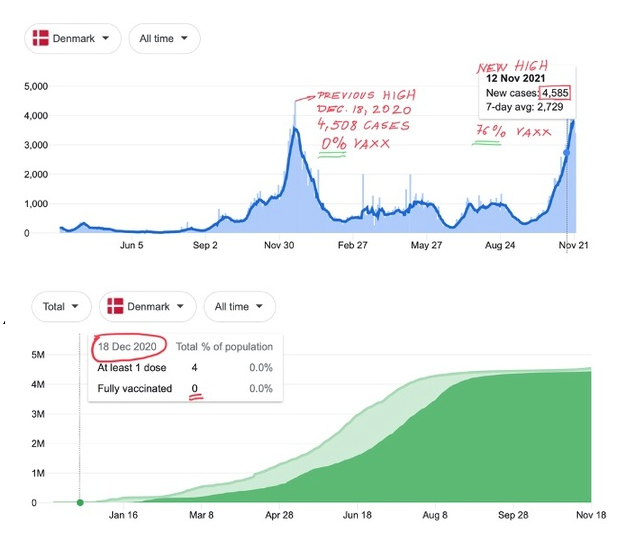Click the green dot marker at the vaccination chart baseline
The height and width of the screenshot is (548, 622).
pos(80,502)
